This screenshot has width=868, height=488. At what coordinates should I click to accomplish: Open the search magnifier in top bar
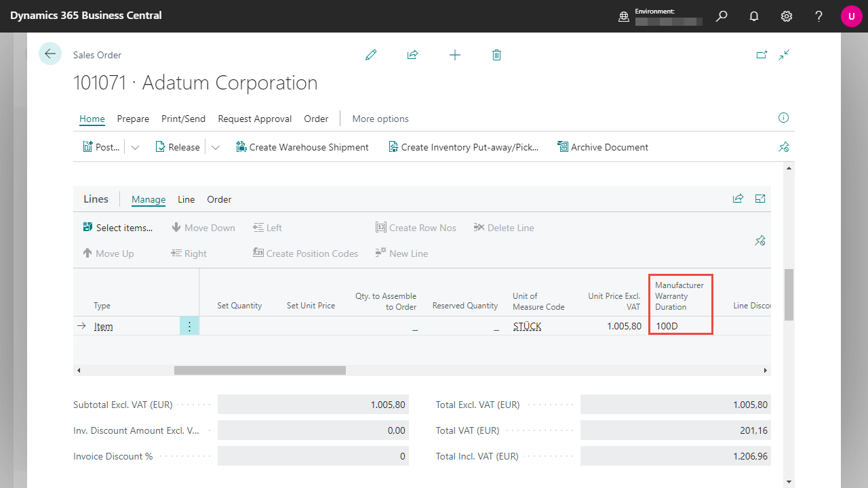[722, 16]
